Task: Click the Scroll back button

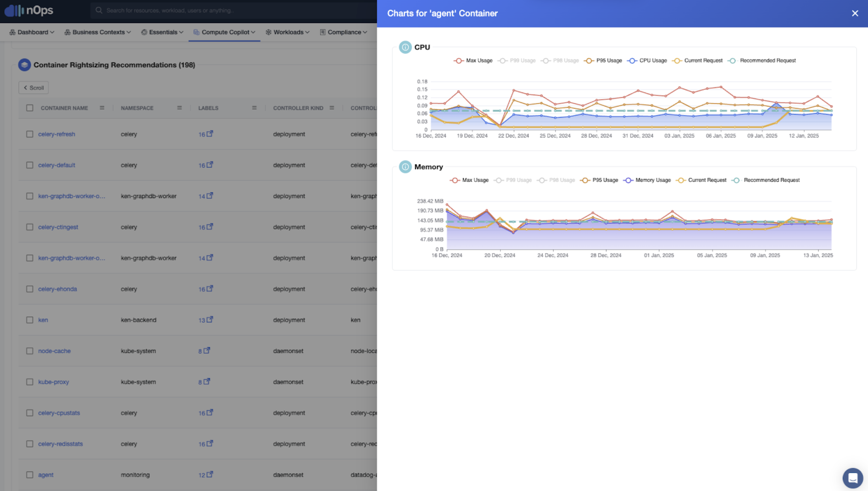Action: (34, 88)
